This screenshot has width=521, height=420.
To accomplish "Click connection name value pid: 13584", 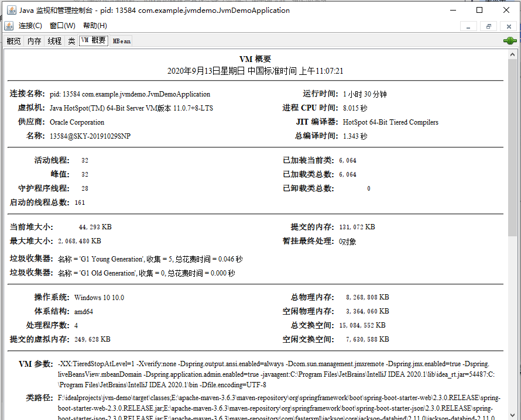I will pyautogui.click(x=130, y=94).
